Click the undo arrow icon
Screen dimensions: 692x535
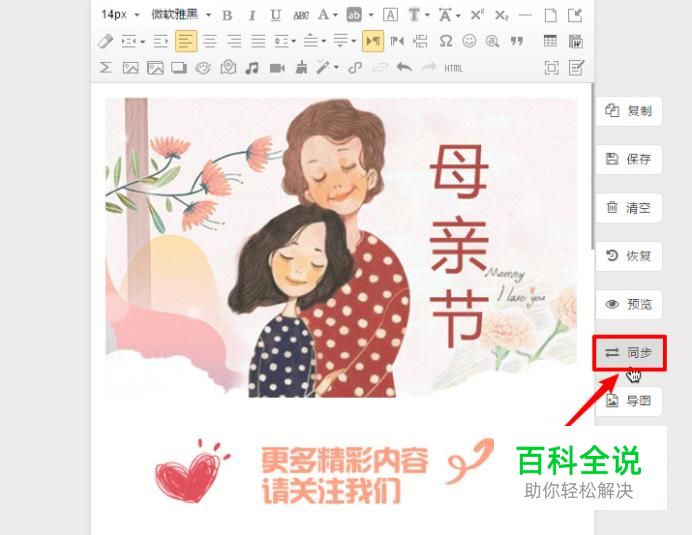[x=404, y=68]
